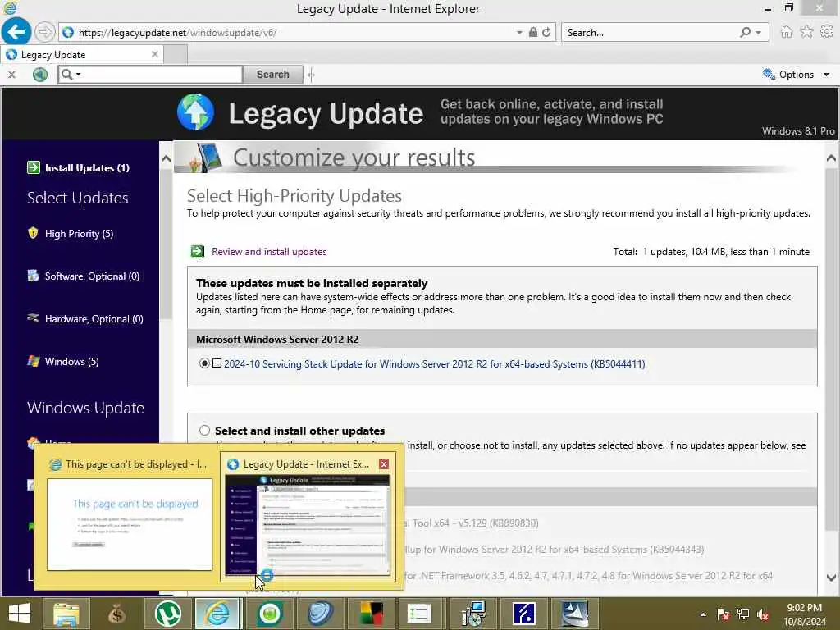Screen dimensions: 840x630
Task: Open Hardware, Optional (0) category
Action: pos(94,319)
